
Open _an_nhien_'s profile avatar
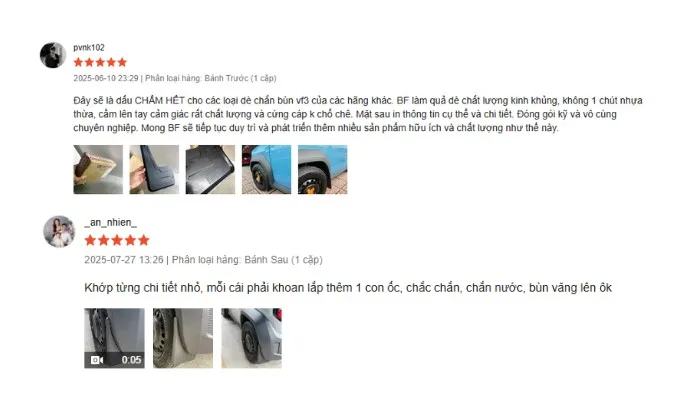point(60,232)
